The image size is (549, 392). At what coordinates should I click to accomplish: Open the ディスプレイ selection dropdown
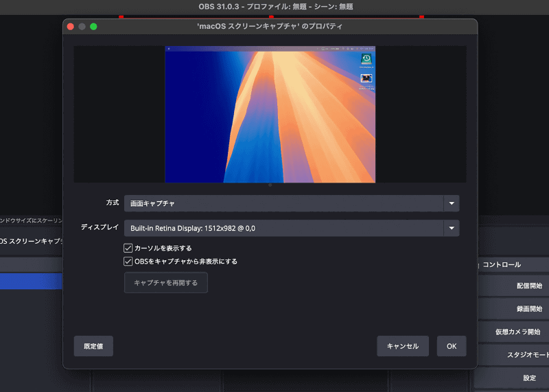[x=292, y=228]
